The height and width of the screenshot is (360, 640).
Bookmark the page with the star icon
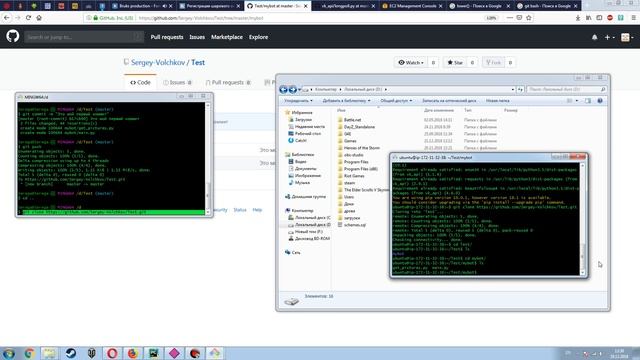(x=529, y=18)
